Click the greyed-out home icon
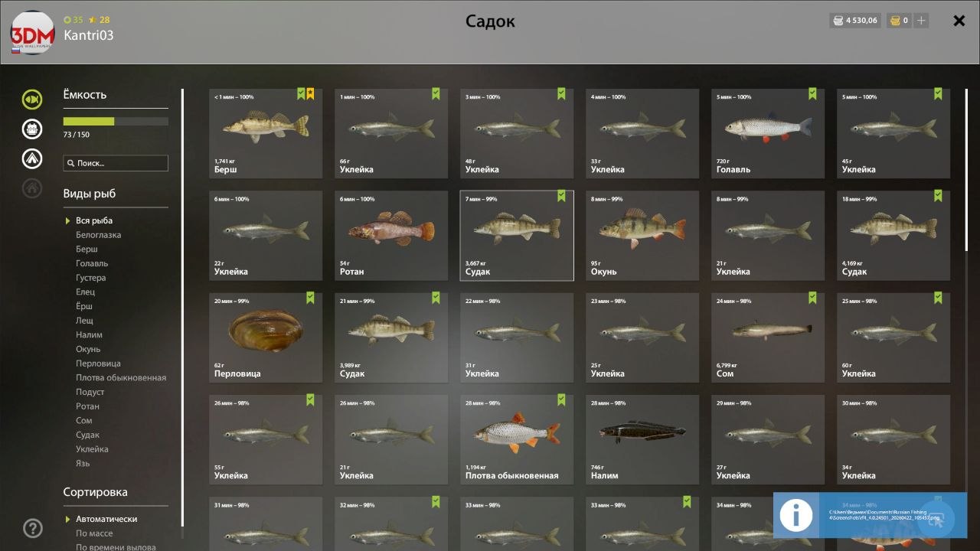980x551 pixels. tap(32, 187)
